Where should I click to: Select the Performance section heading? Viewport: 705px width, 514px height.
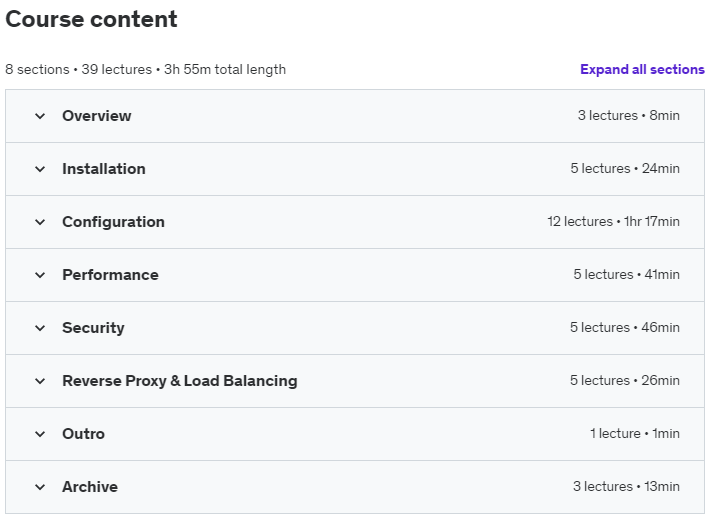(110, 275)
